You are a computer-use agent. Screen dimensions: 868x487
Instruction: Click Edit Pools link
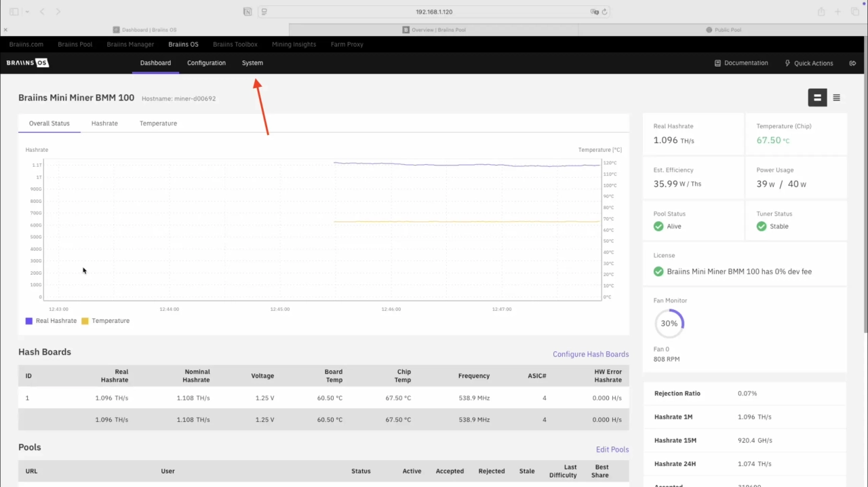612,450
